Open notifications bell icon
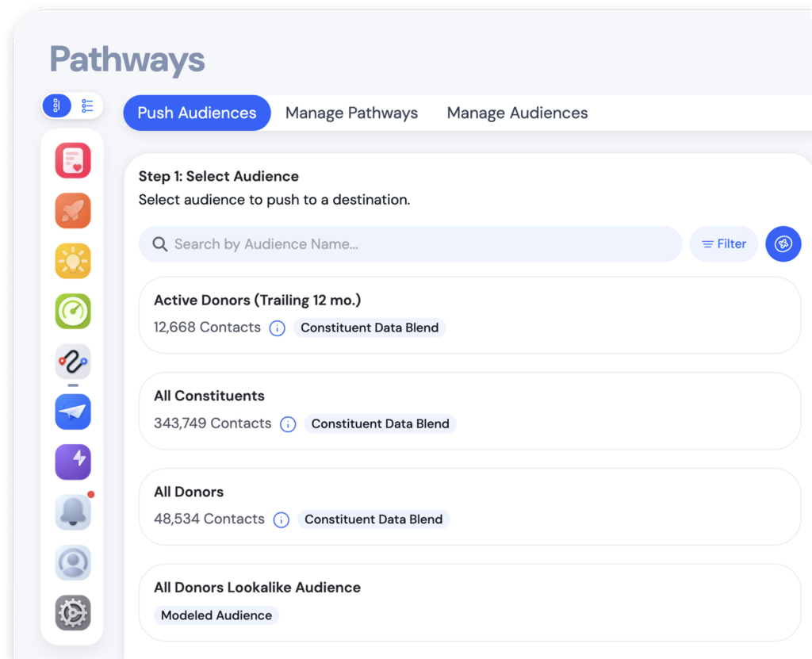This screenshot has width=812, height=659. pos(73,512)
